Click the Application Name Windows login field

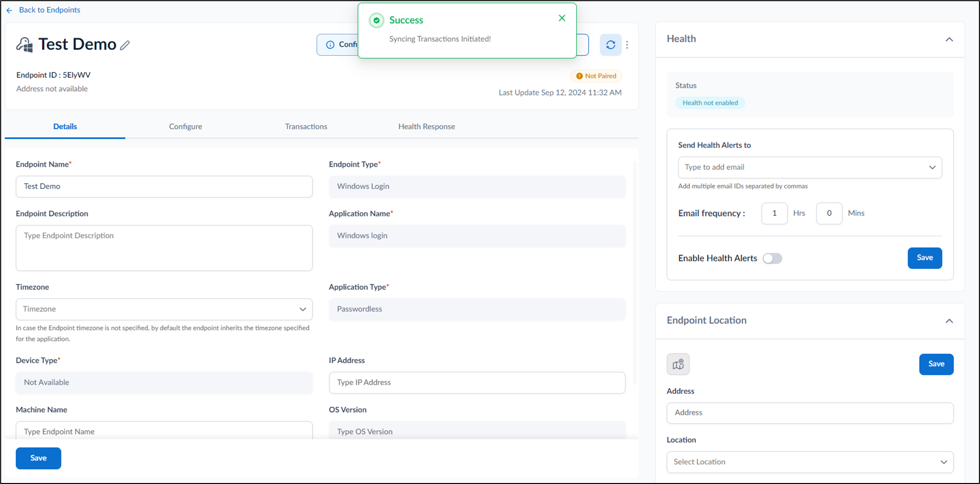pyautogui.click(x=477, y=236)
